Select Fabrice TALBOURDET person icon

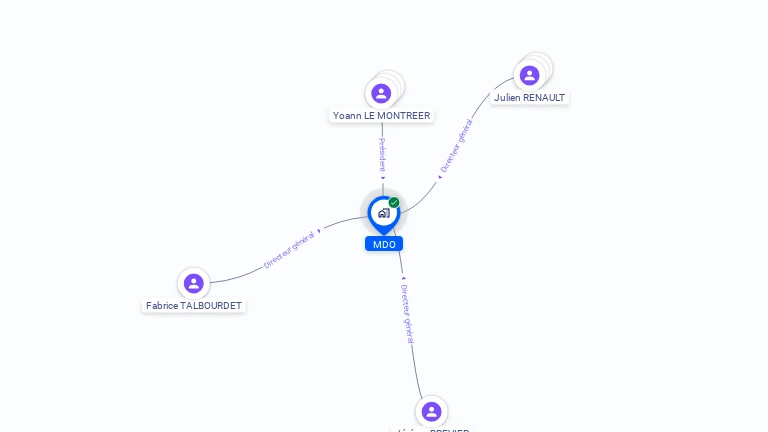[193, 283]
